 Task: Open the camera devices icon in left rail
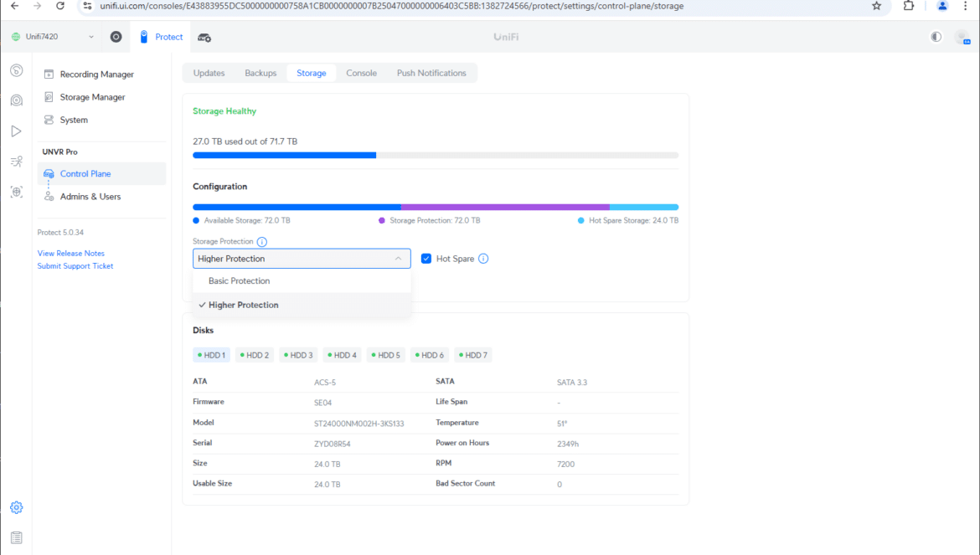click(x=17, y=100)
